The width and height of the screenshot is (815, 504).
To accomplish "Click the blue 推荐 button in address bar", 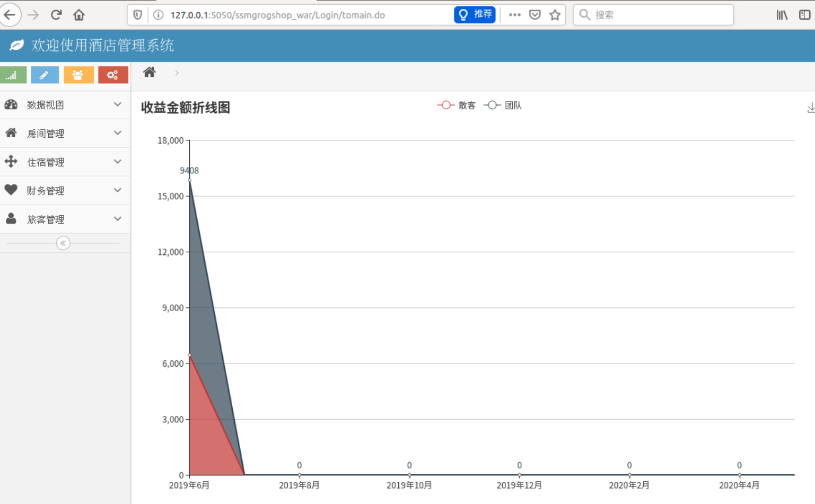I will [x=475, y=14].
